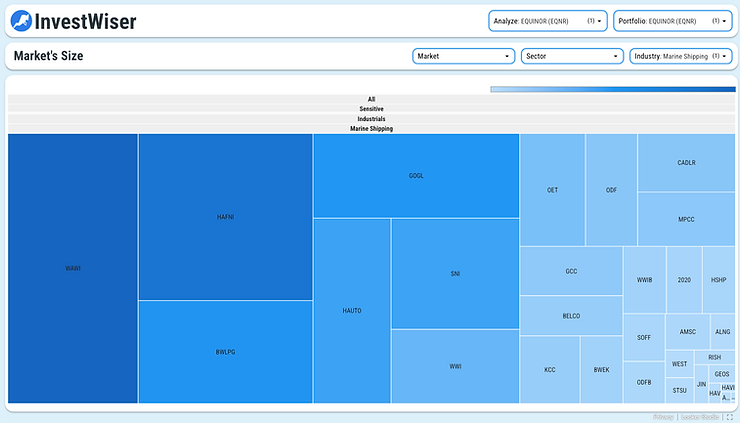The width and height of the screenshot is (740, 423).
Task: Select the WEST treemap tile
Action: pos(680,364)
